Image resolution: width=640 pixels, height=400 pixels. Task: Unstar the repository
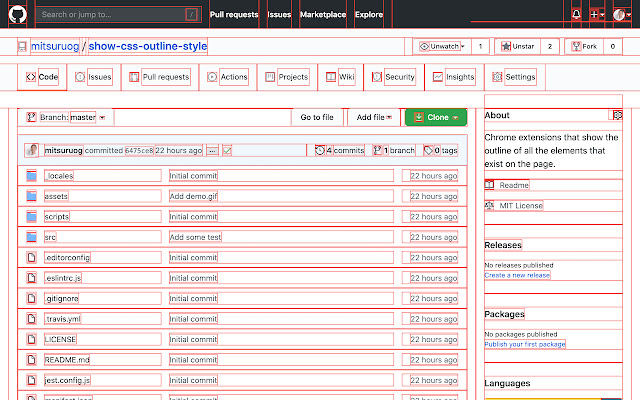pos(518,46)
